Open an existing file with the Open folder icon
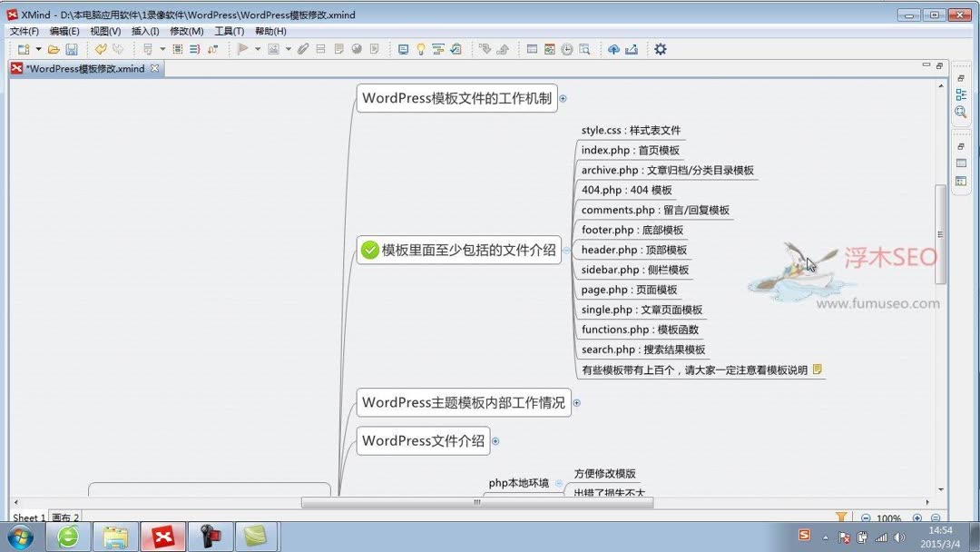The width and height of the screenshot is (980, 552). click(54, 49)
